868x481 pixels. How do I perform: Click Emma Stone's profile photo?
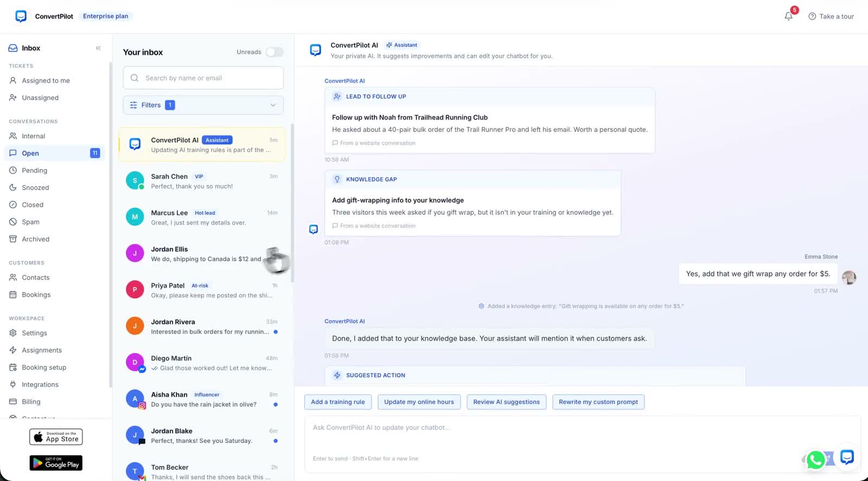(849, 277)
